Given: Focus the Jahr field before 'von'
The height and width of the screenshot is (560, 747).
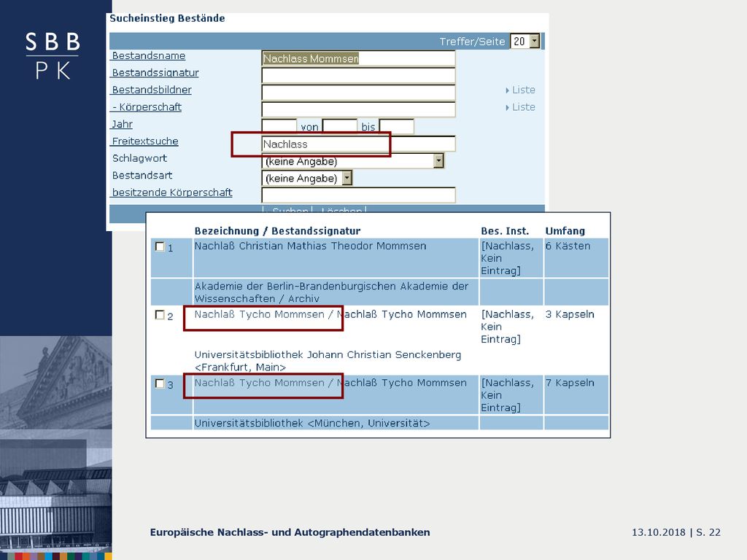Looking at the screenshot, I should [279, 127].
